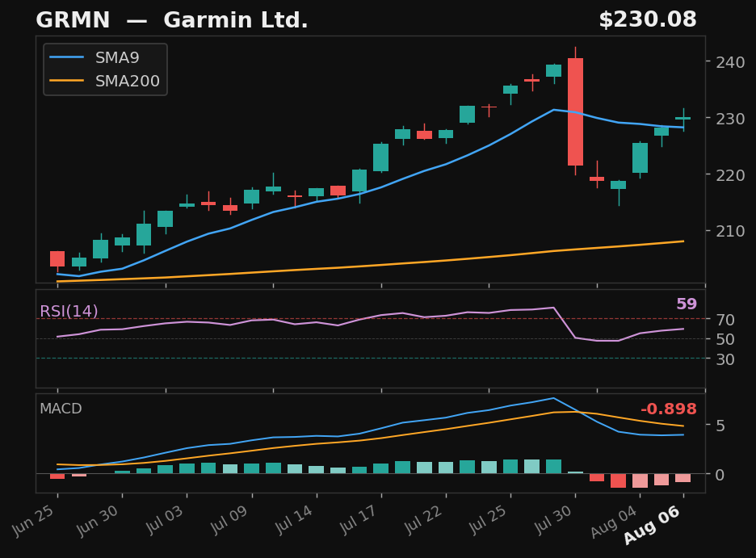Click the last Aug 06 candlestick

(x=683, y=119)
